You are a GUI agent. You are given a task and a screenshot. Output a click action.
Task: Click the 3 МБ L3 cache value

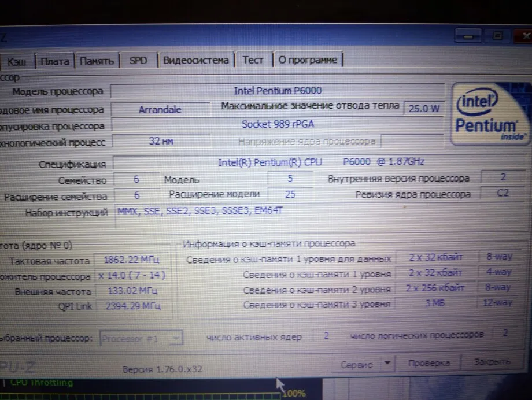click(x=435, y=303)
